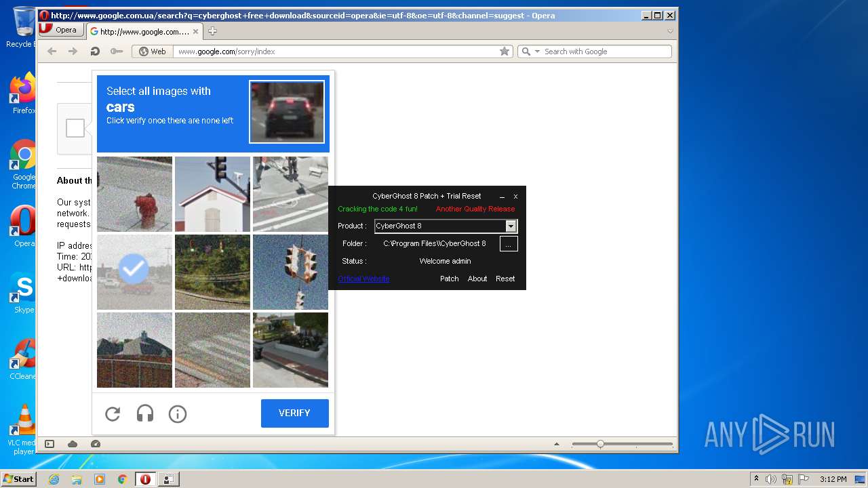Click Reset in the CyberGhost patcher
868x488 pixels.
point(505,279)
